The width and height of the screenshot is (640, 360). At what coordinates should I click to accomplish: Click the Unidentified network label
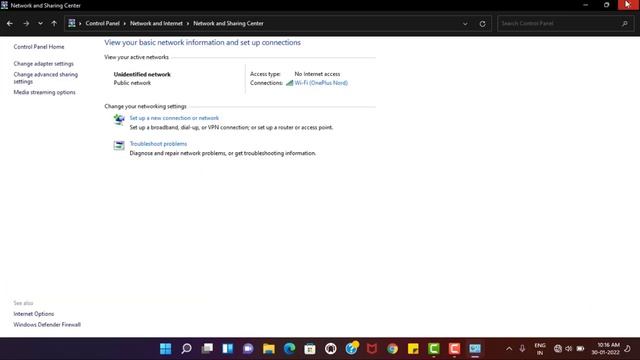[142, 74]
